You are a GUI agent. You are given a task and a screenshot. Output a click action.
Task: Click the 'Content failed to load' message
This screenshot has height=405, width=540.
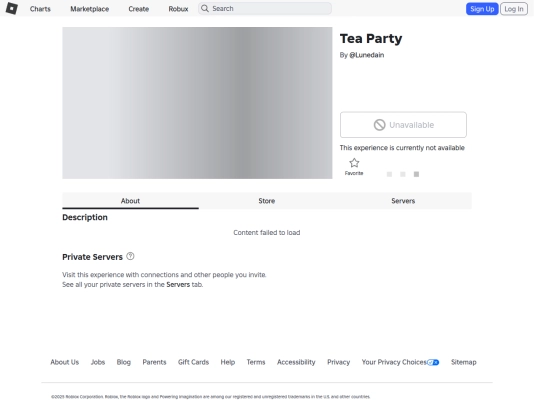click(267, 233)
